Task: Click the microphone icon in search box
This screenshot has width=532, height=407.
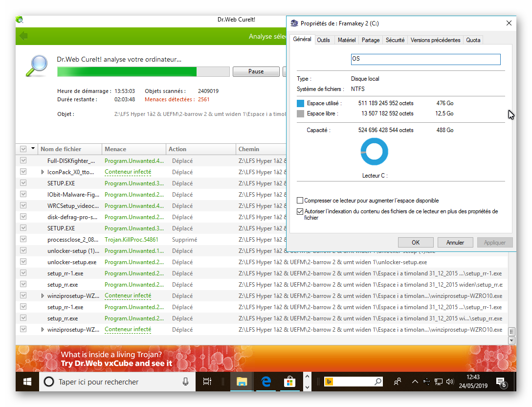Action: [185, 382]
